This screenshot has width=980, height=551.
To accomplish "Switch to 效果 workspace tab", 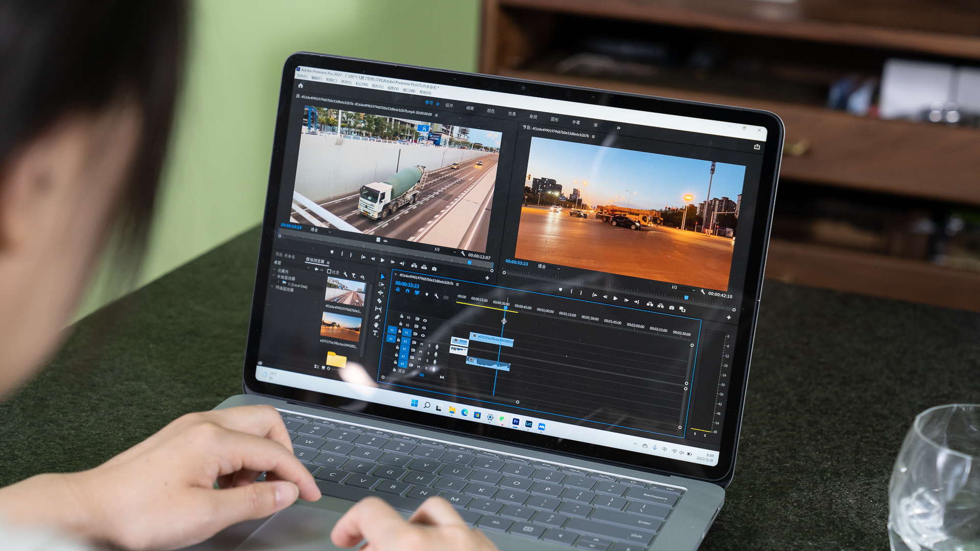I will (x=512, y=114).
